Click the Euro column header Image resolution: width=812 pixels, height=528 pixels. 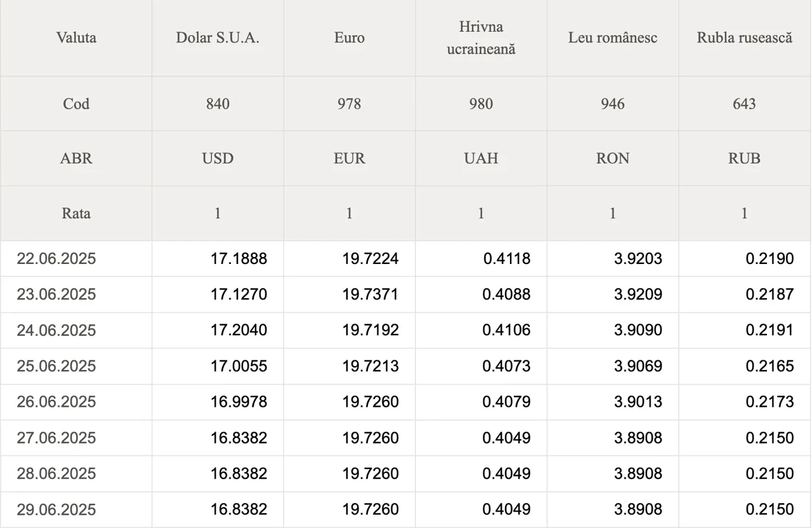click(350, 37)
